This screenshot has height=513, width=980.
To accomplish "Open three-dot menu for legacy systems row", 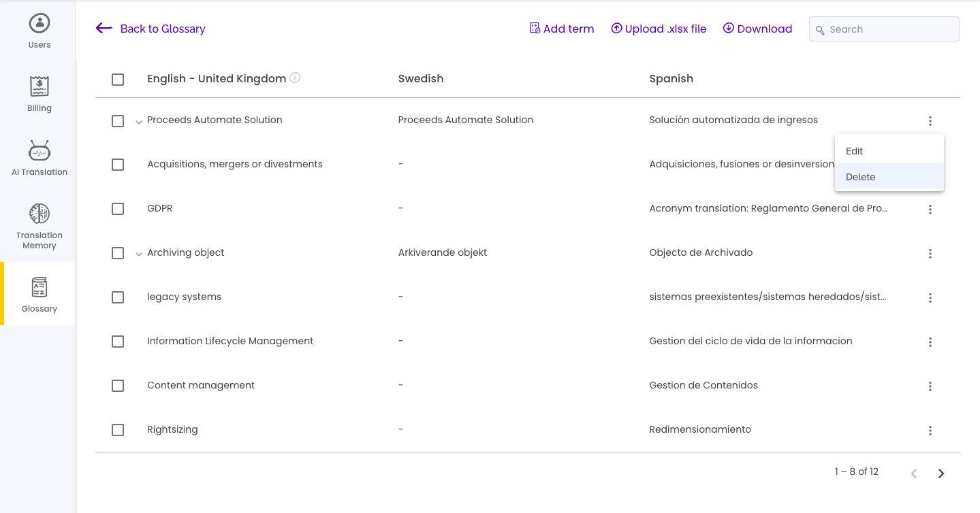I will point(930,298).
